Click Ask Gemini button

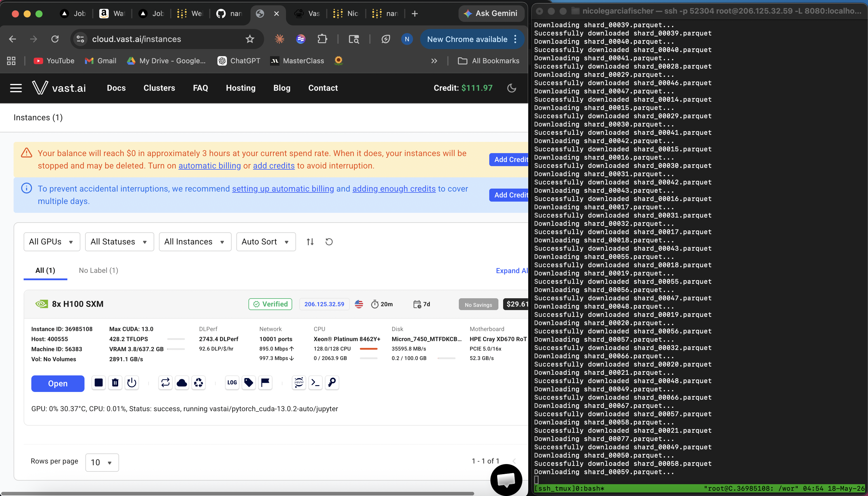(x=491, y=14)
